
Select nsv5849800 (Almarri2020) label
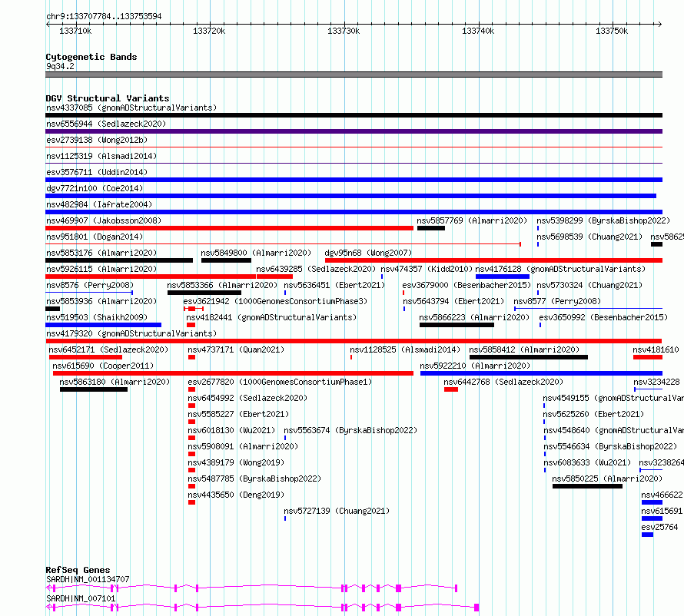[x=256, y=253]
